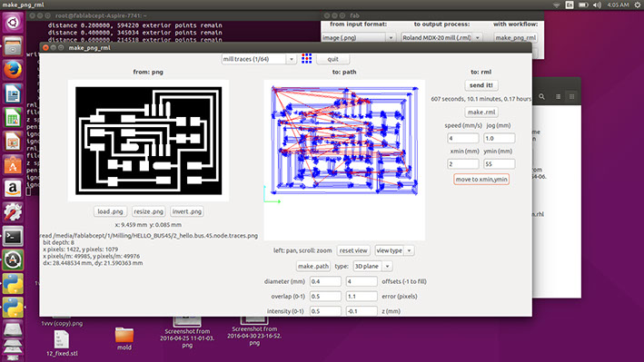Select 12_fixed.stl file on the desktop

(62, 344)
